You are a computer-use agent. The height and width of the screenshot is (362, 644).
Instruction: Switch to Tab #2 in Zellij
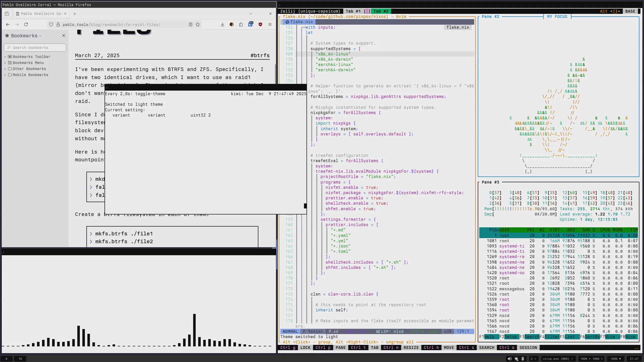coord(381,11)
